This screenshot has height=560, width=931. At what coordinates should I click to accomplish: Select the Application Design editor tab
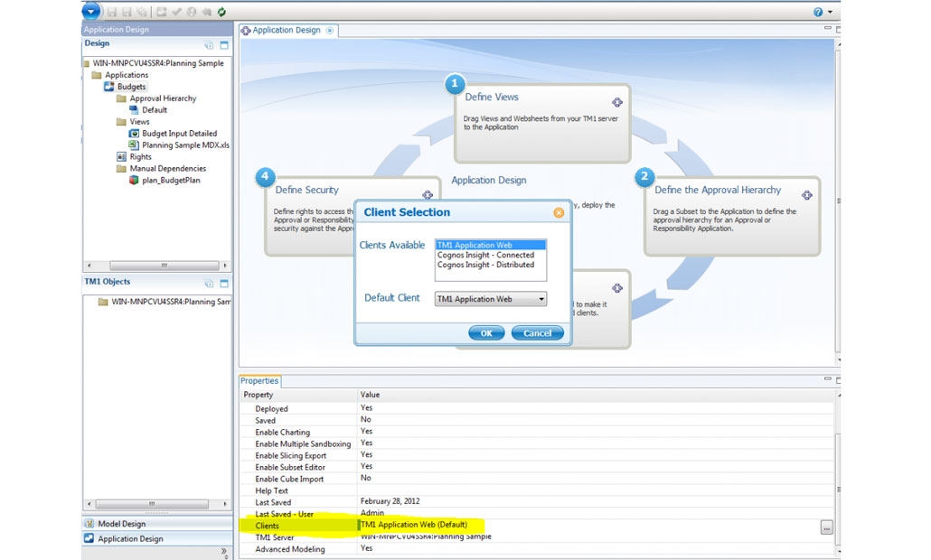(287, 30)
